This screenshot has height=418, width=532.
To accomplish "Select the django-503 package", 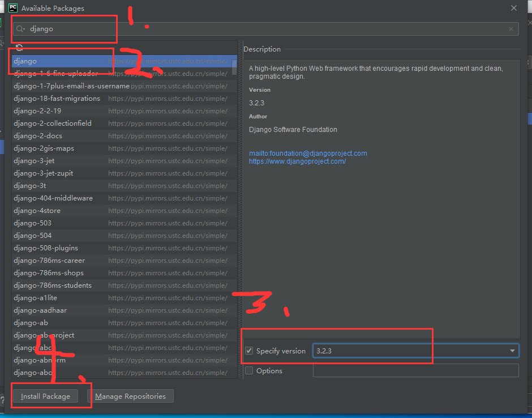I will point(124,223).
